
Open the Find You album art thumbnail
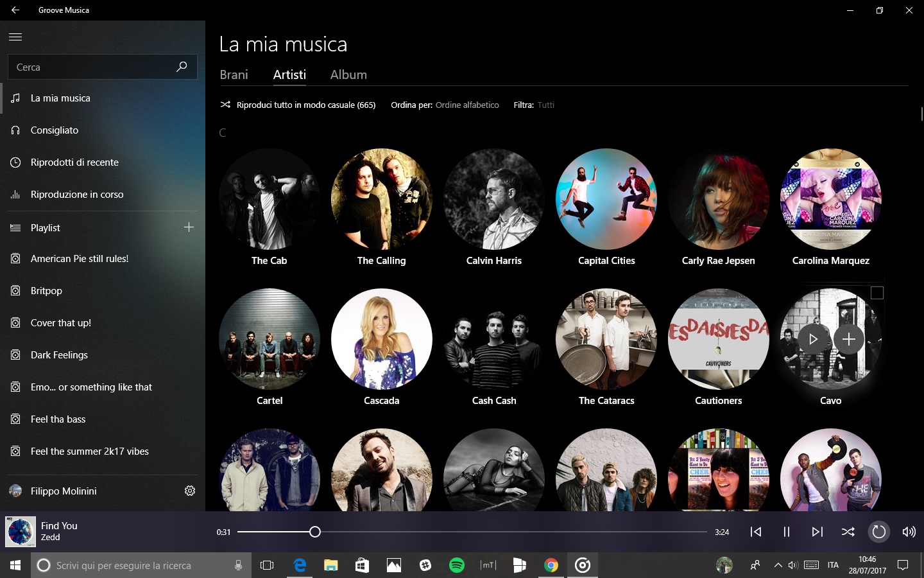(21, 532)
